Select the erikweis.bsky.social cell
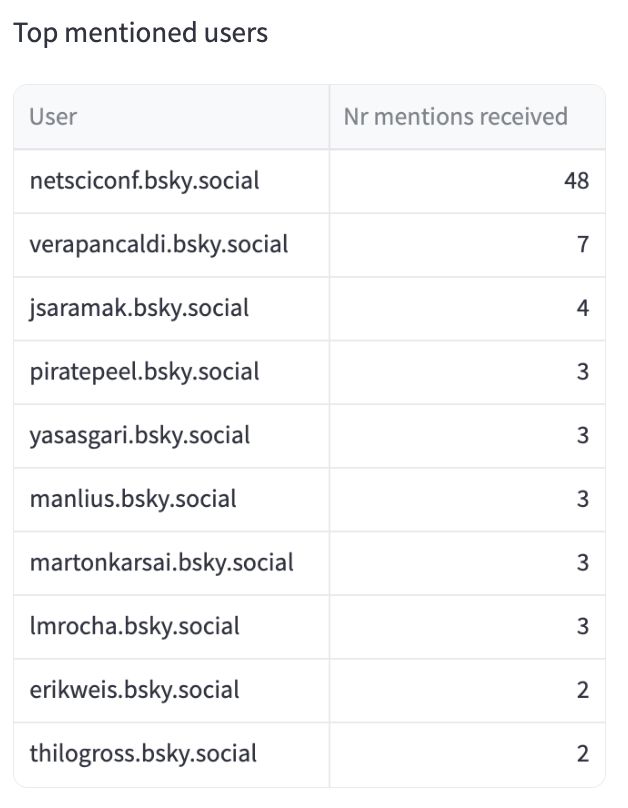This screenshot has height=808, width=628. (172, 691)
